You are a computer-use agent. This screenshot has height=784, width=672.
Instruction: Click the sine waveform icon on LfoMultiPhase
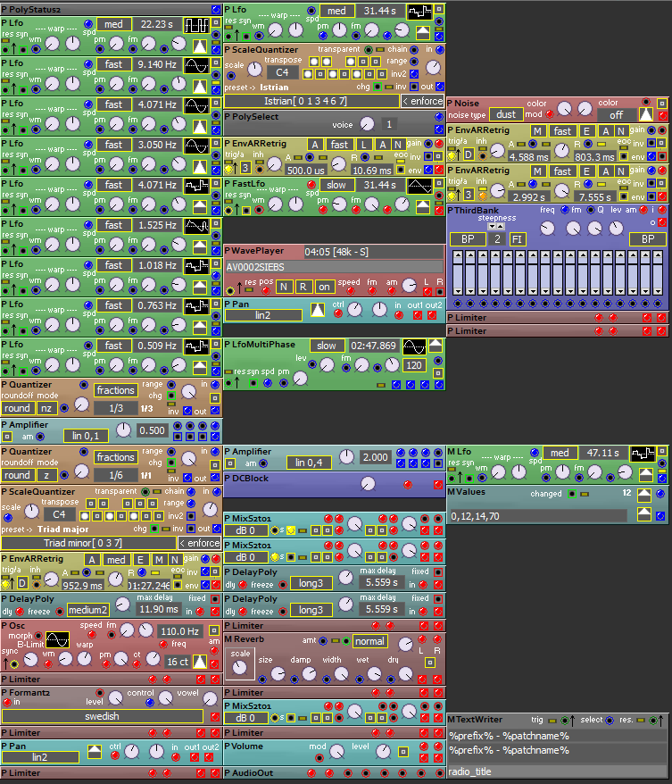[x=414, y=346]
